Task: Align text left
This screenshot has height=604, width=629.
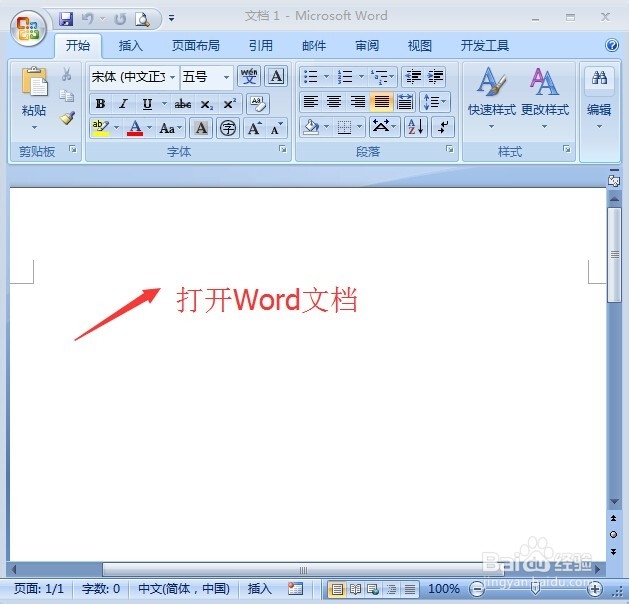Action: pyautogui.click(x=310, y=101)
